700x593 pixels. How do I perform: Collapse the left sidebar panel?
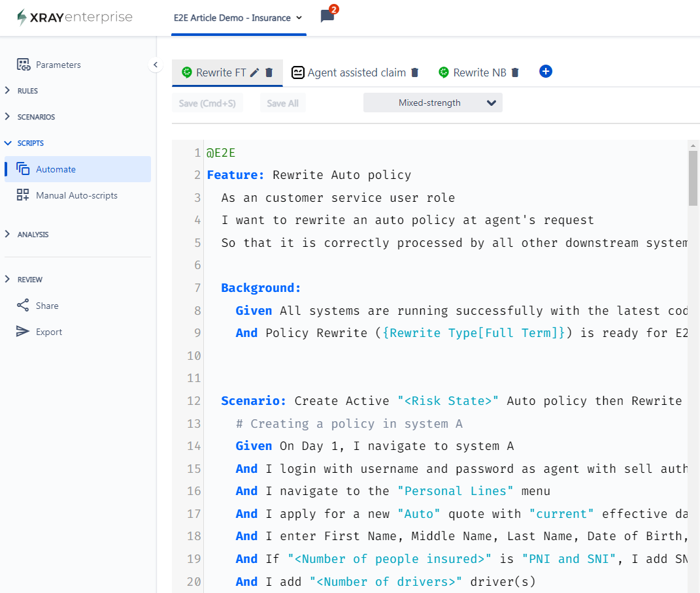pyautogui.click(x=156, y=65)
